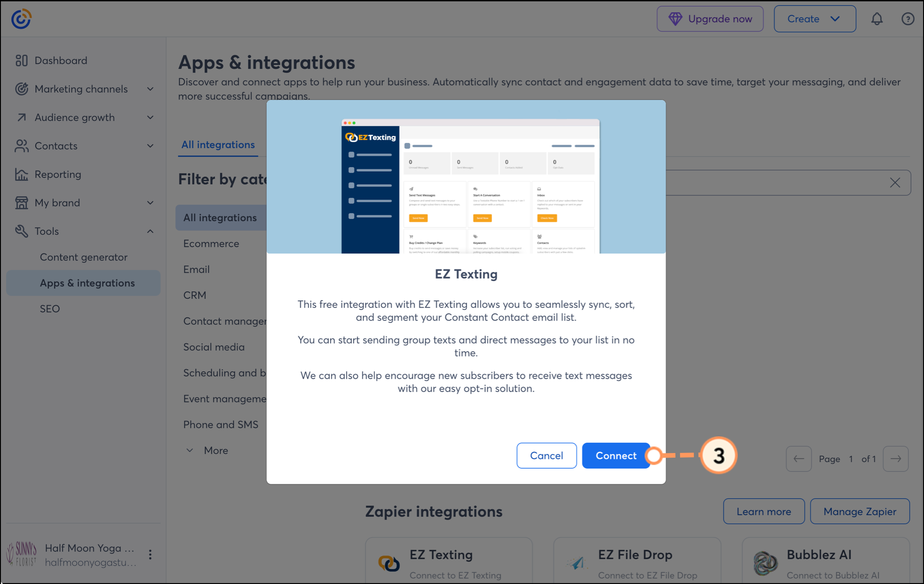The height and width of the screenshot is (584, 924).
Task: Filter by Email category
Action: coord(196,269)
